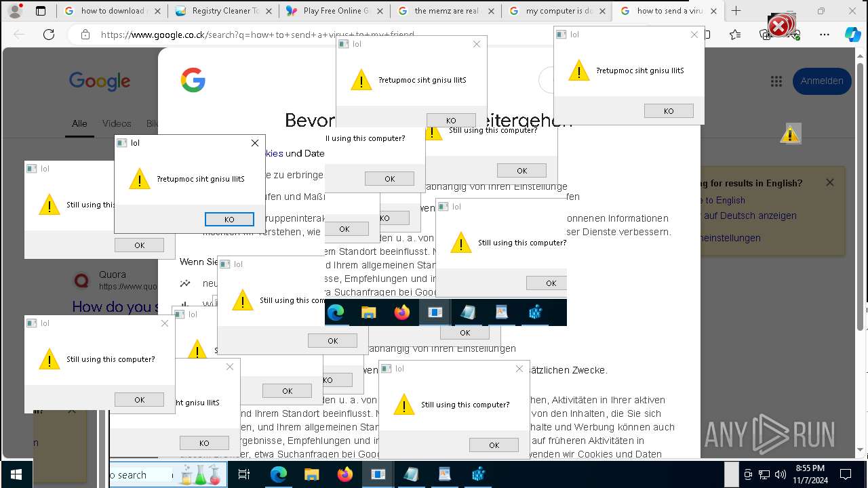Select the 'Alle' search results tab
The image size is (868, 488).
(79, 123)
